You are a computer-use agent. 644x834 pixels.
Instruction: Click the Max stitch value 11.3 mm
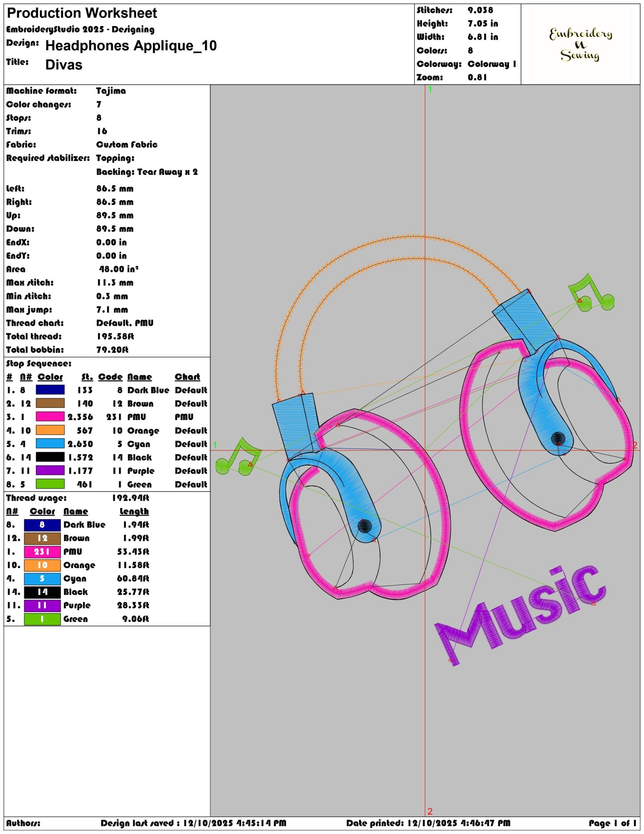click(x=115, y=282)
